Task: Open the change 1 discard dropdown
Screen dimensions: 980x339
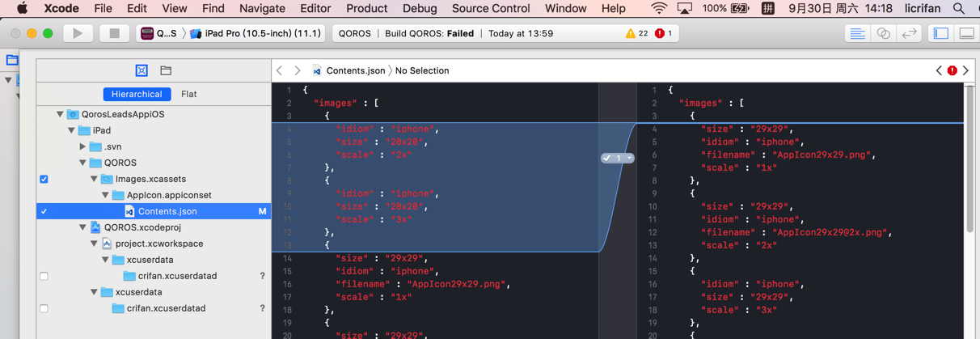Action: (629, 158)
